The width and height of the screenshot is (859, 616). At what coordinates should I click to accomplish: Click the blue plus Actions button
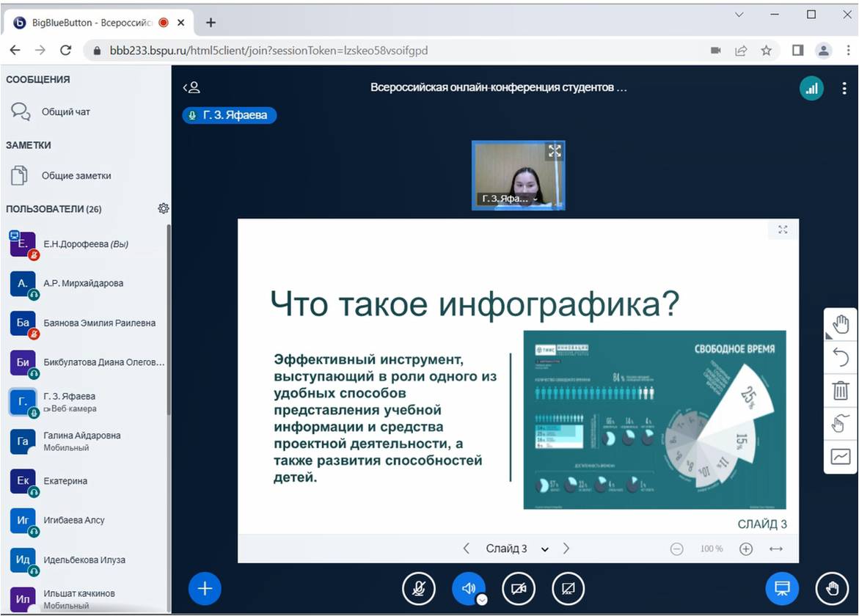coord(205,588)
